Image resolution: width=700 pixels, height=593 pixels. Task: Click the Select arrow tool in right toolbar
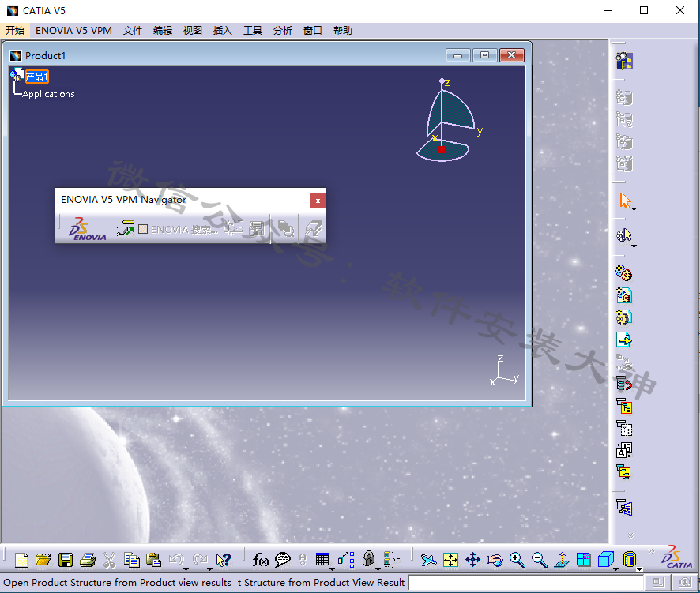click(625, 201)
